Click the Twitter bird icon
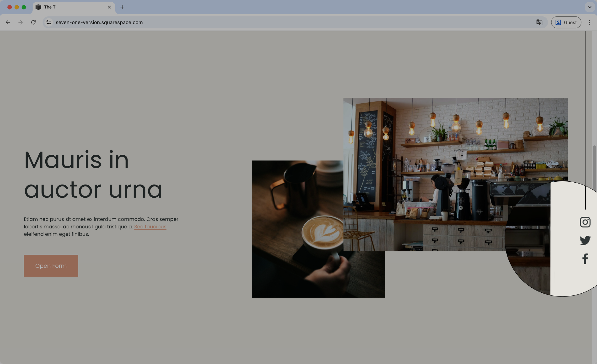 (x=585, y=240)
